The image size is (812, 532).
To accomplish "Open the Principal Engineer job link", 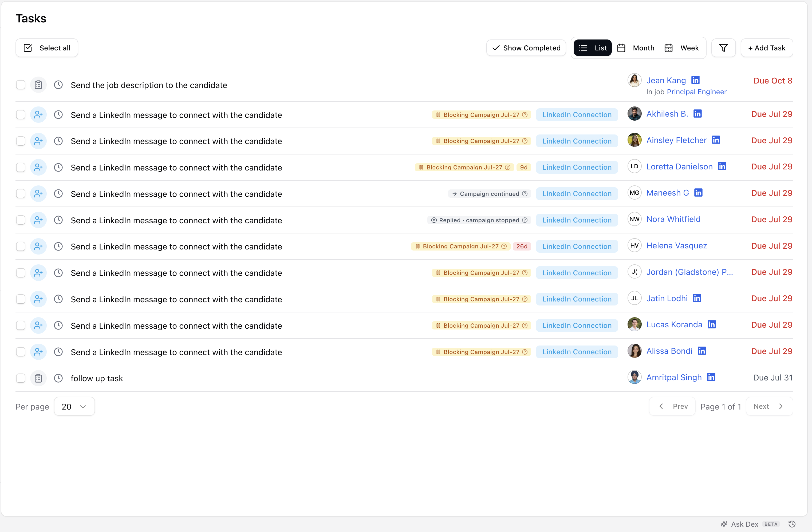I will click(x=697, y=92).
